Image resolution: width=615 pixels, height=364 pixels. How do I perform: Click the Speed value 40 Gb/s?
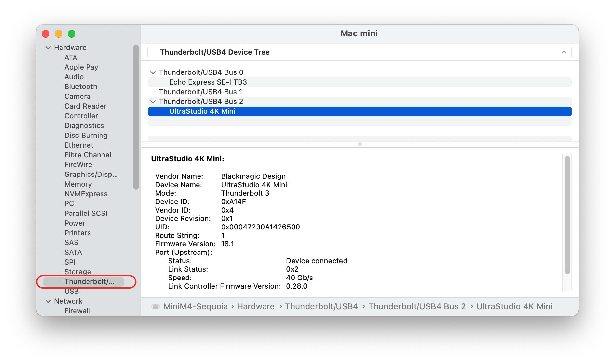pyautogui.click(x=299, y=278)
